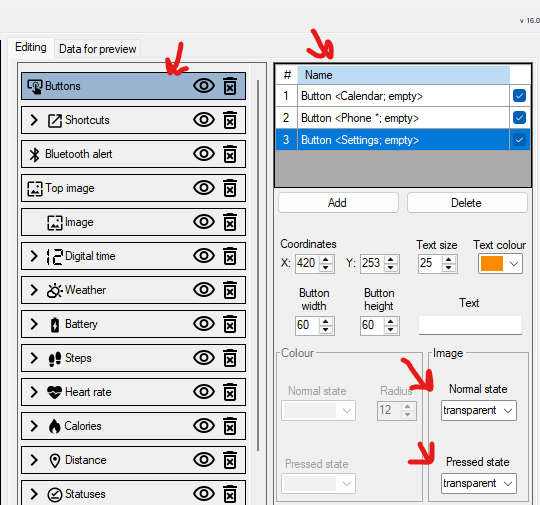
Task: Delete the Steps element trash icon
Action: point(230,358)
